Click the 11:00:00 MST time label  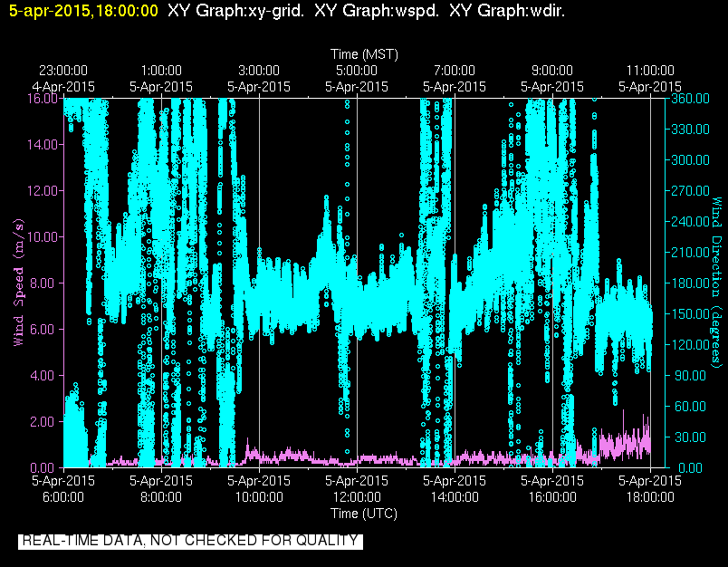click(x=650, y=71)
